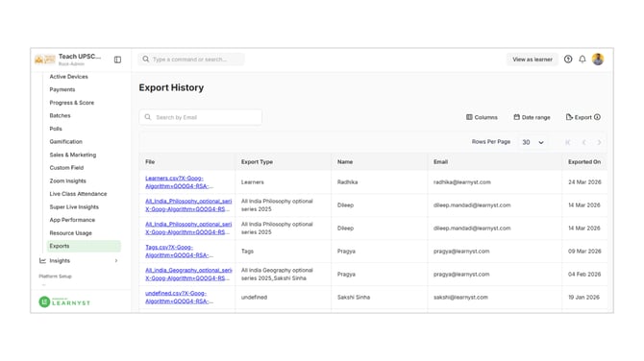
Task: Click the Name column header
Action: click(x=345, y=162)
